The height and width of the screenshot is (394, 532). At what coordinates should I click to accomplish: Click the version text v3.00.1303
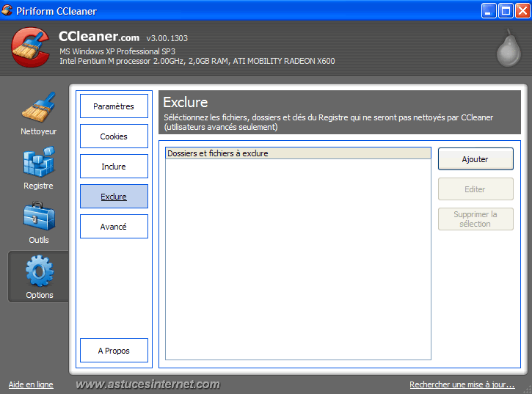click(x=167, y=38)
